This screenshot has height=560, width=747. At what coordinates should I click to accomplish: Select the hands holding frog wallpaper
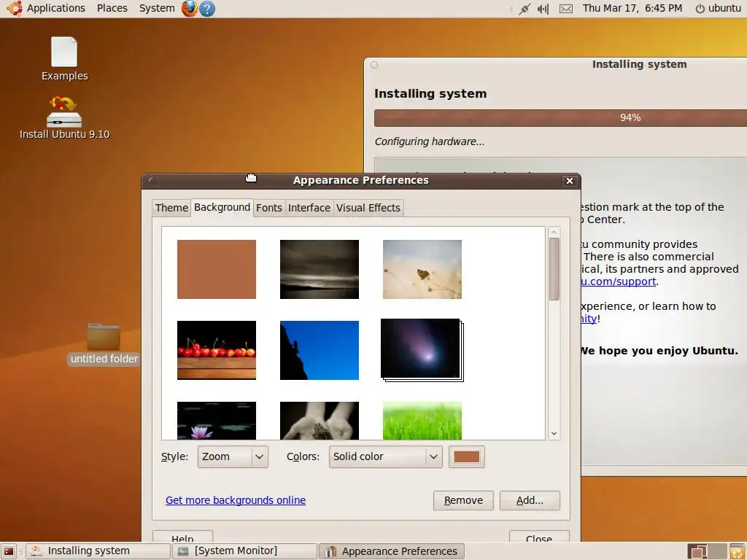click(320, 421)
